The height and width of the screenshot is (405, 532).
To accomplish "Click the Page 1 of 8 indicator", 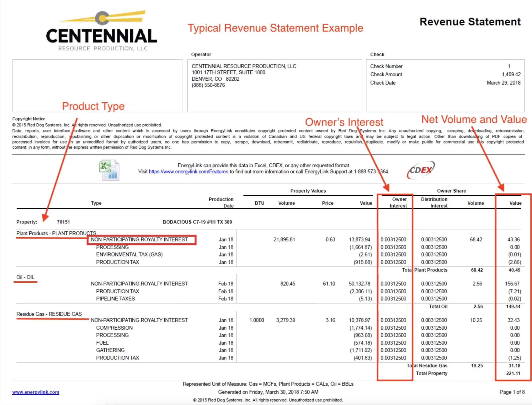I will click(x=512, y=392).
